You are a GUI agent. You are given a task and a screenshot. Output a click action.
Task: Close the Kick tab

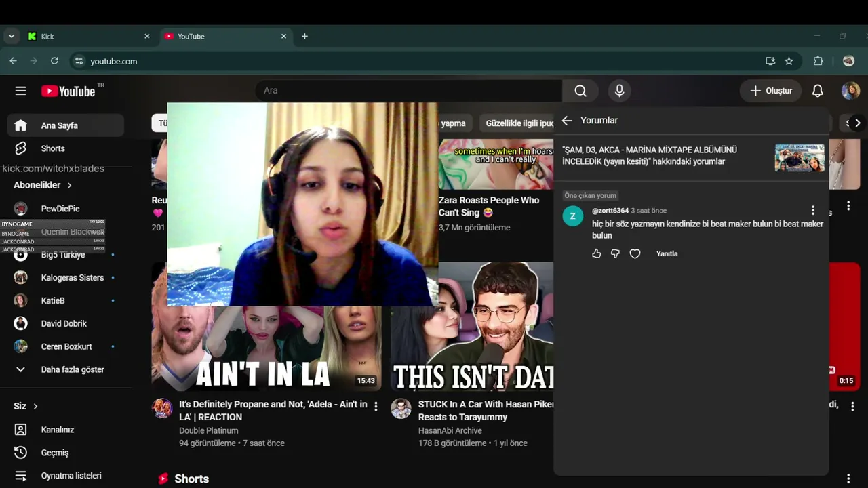click(146, 36)
